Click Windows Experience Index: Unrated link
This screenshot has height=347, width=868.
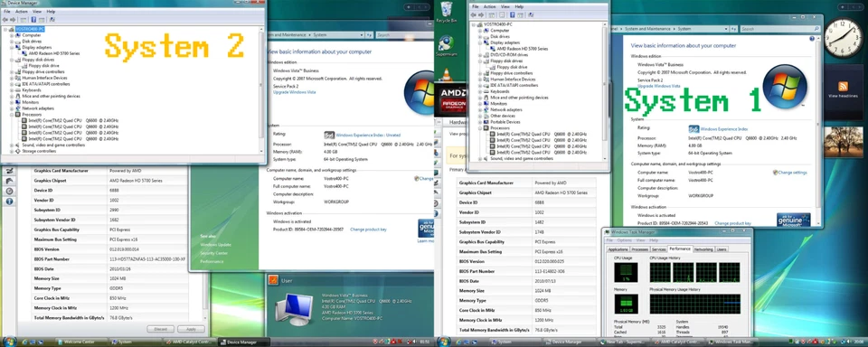point(368,135)
